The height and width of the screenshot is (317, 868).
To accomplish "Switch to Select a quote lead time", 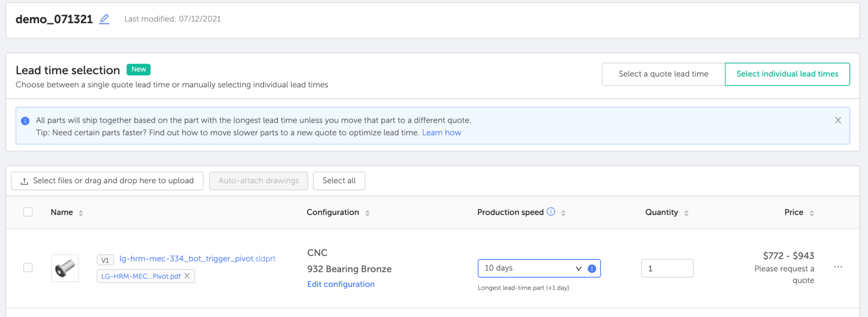I will (663, 74).
